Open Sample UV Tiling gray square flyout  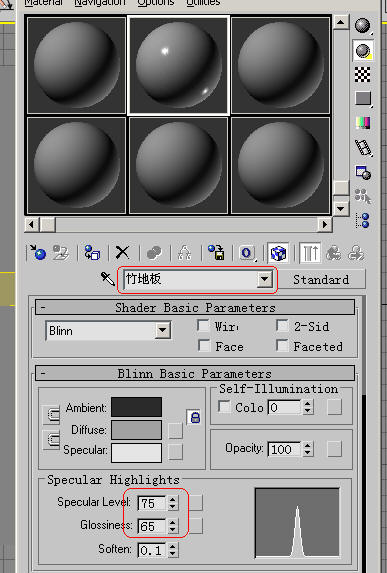tap(363, 99)
